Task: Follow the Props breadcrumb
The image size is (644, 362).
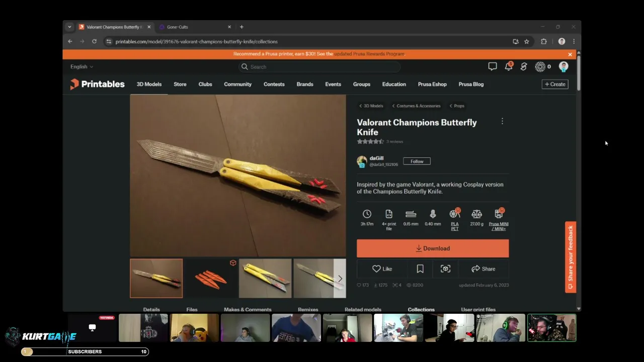Action: [457, 106]
